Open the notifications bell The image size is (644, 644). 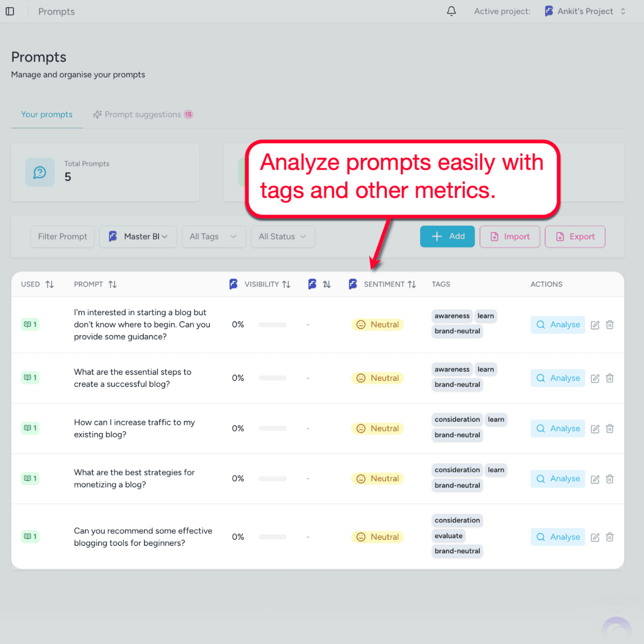(451, 11)
